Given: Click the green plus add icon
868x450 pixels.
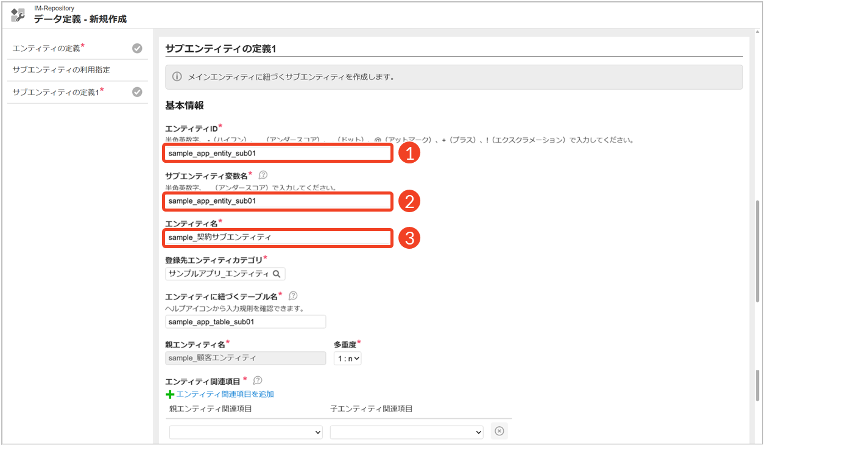Looking at the screenshot, I should pos(170,395).
